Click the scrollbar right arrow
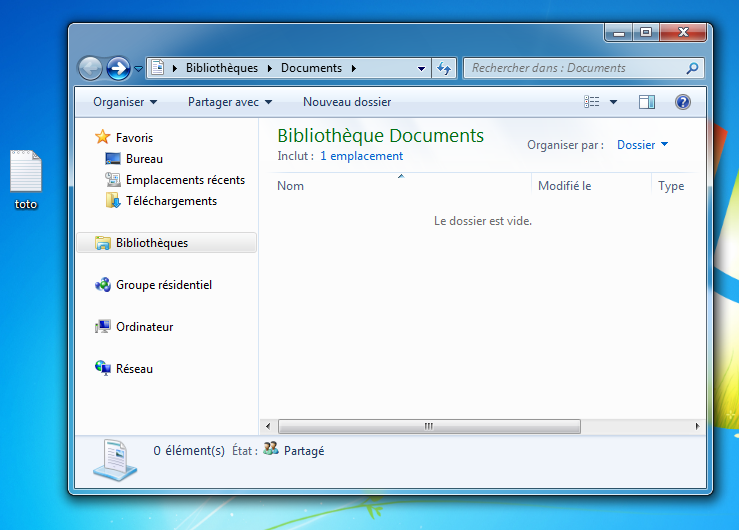Viewport: 739px width, 530px height. coord(698,426)
